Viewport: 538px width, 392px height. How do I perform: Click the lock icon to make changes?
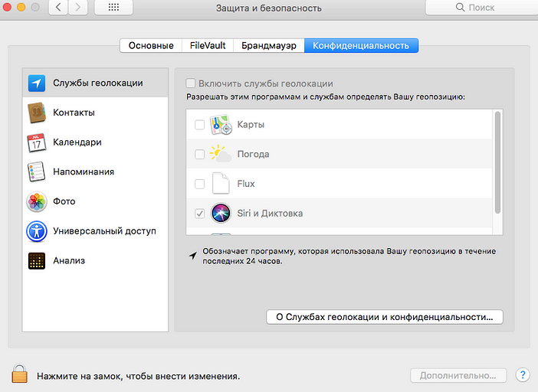(20, 374)
